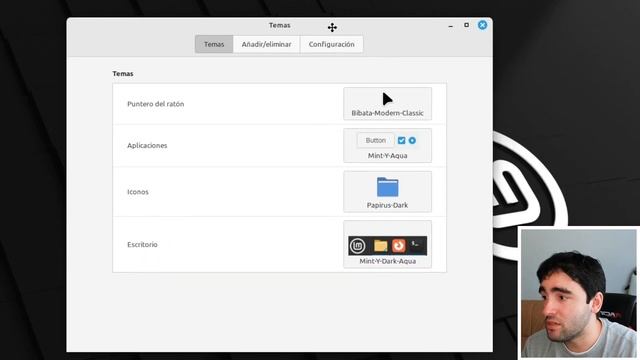Screen dimensions: 640x360
Task: Click the yellow folder icon in Escritorio preview
Action: tap(380, 246)
